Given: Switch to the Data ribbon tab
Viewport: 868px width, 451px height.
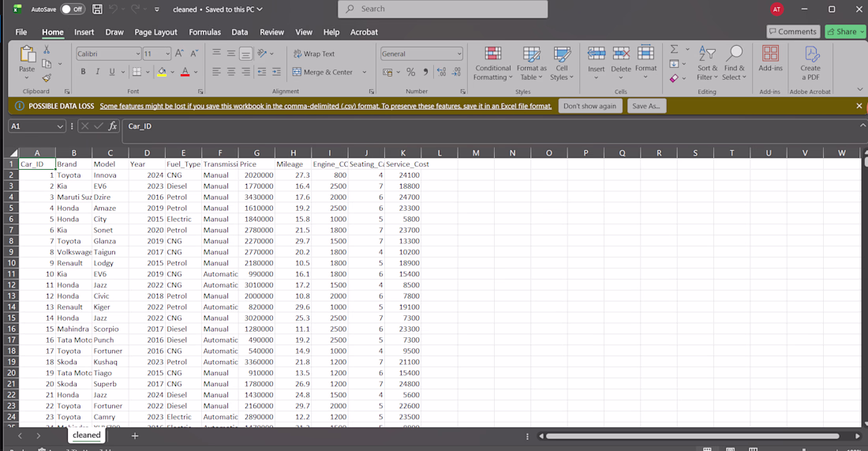Looking at the screenshot, I should pos(240,32).
